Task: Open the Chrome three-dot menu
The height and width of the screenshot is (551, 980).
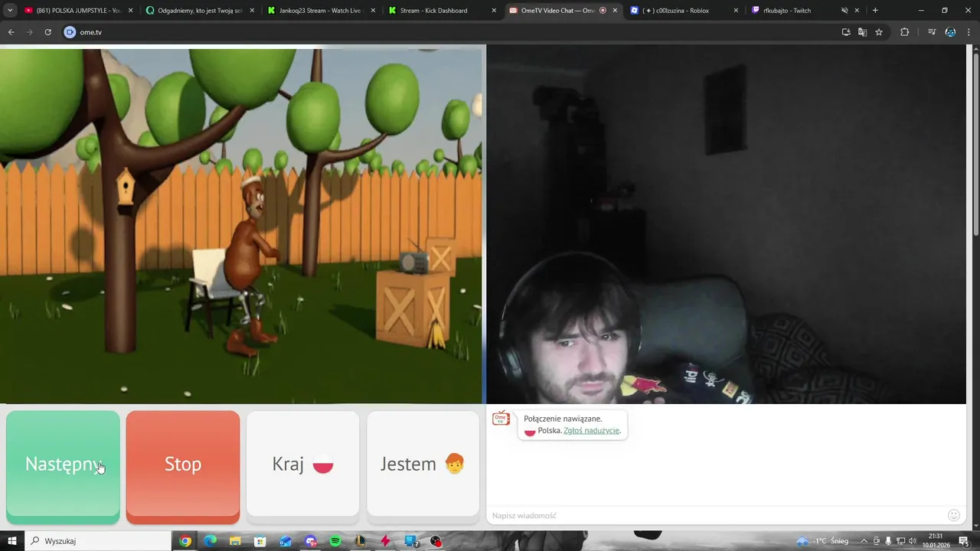Action: coord(969,32)
